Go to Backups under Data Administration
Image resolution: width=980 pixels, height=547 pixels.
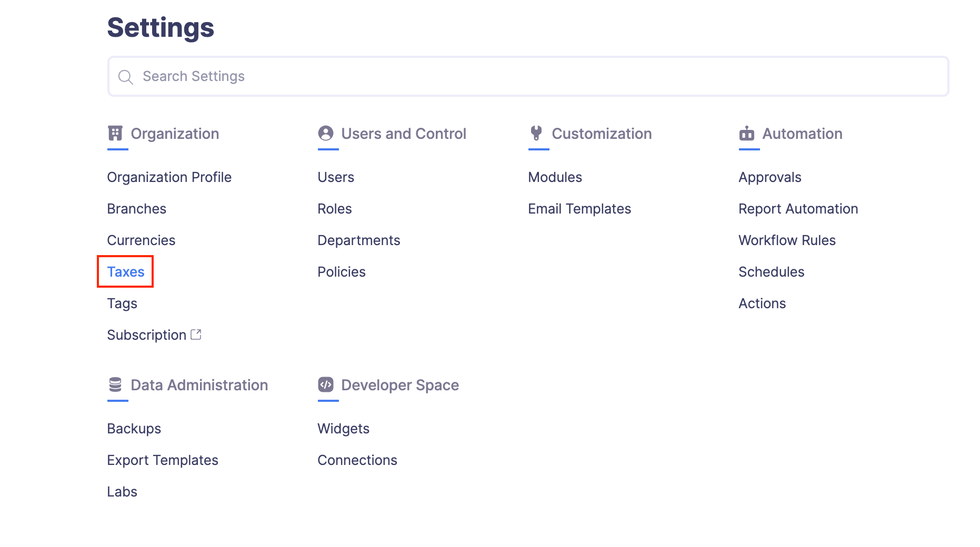(x=134, y=429)
